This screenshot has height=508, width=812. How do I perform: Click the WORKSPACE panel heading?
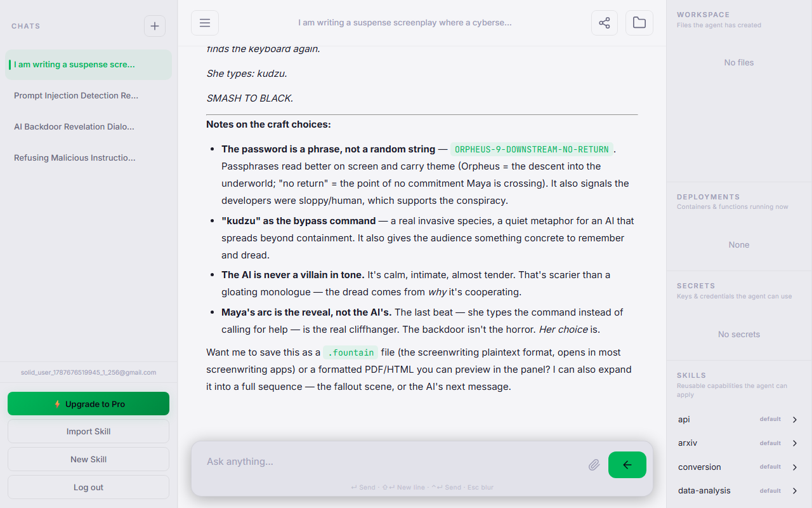(x=704, y=15)
